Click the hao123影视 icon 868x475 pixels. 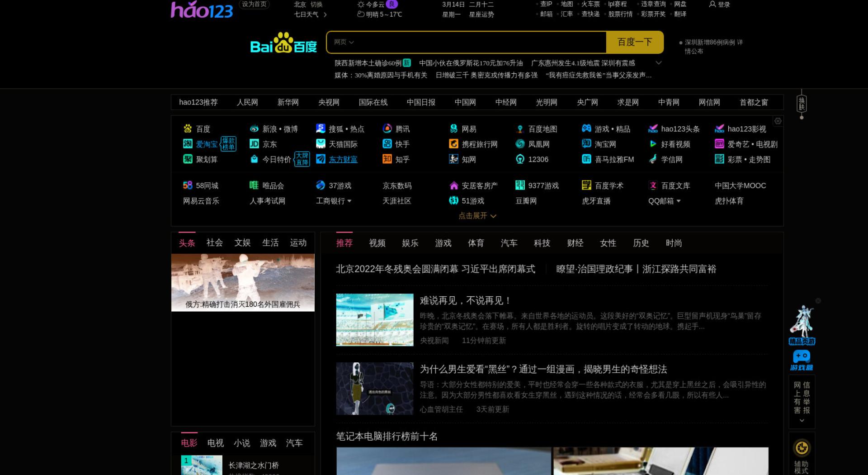point(719,129)
